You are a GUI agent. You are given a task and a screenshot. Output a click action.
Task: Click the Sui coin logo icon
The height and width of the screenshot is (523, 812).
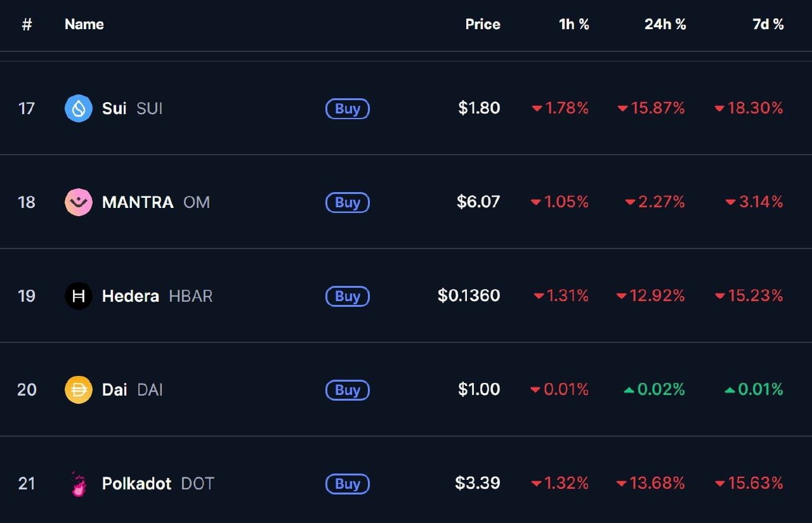[79, 108]
